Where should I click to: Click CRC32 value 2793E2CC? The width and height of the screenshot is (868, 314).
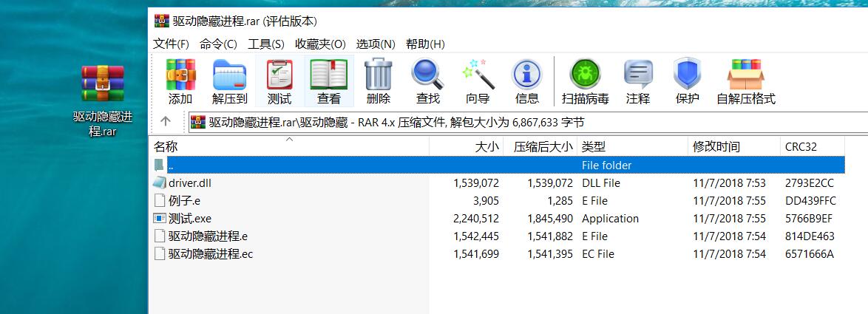[x=810, y=183]
